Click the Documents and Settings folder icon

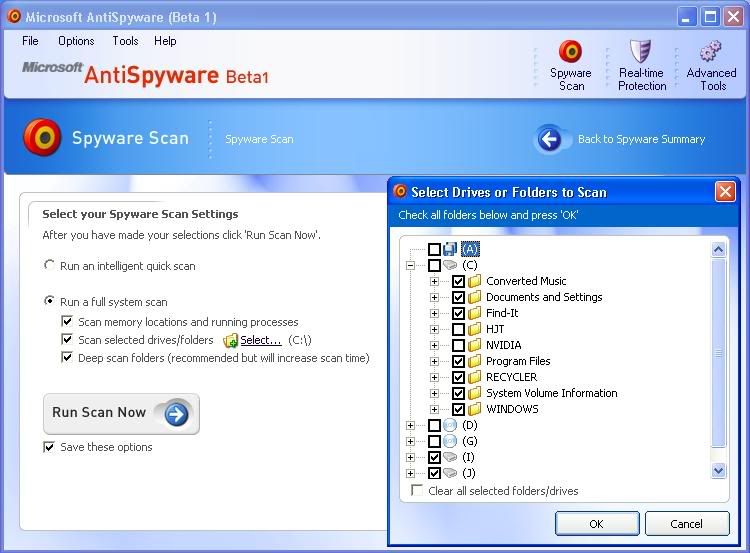(474, 297)
